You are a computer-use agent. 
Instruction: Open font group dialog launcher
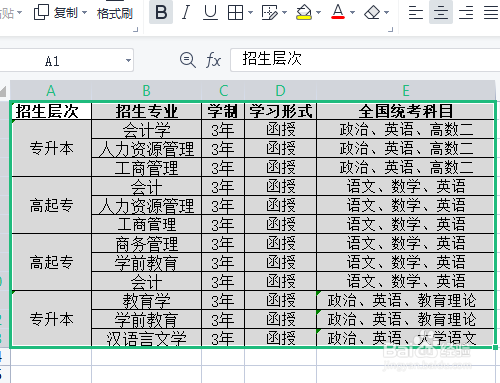click(x=390, y=30)
